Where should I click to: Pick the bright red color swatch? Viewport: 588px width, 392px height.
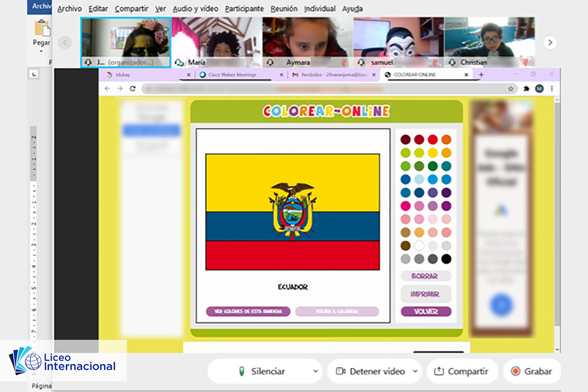pos(433,139)
